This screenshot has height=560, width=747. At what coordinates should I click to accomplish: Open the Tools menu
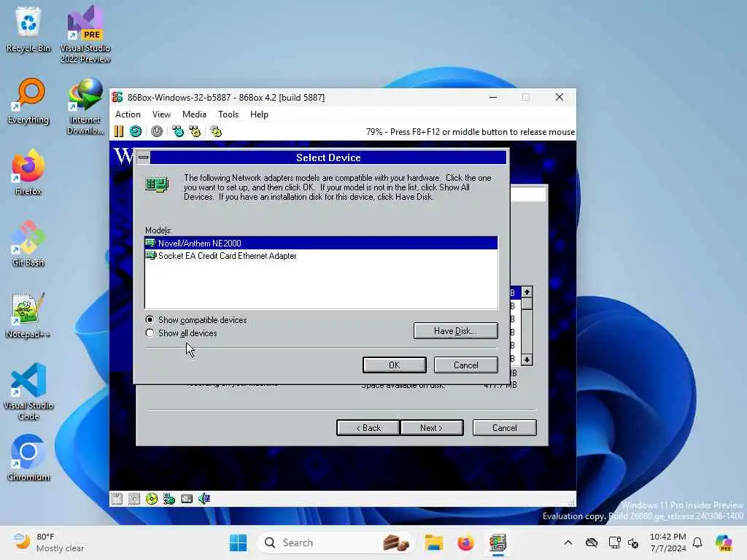(228, 114)
